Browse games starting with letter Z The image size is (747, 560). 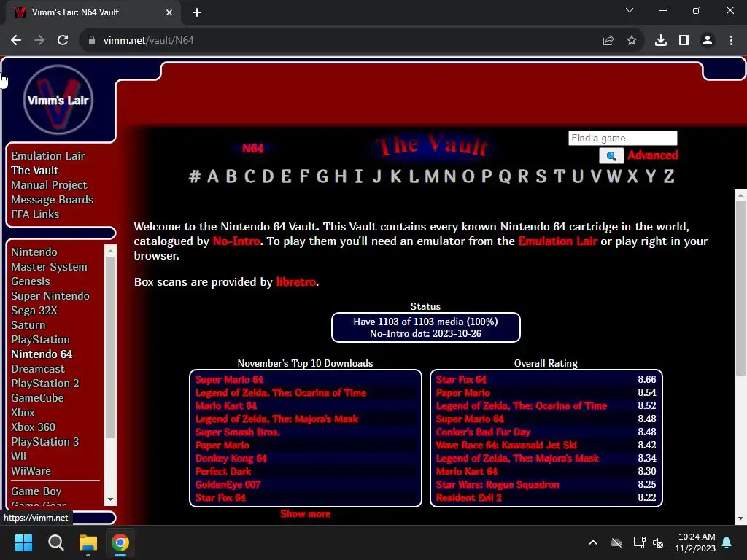point(669,176)
